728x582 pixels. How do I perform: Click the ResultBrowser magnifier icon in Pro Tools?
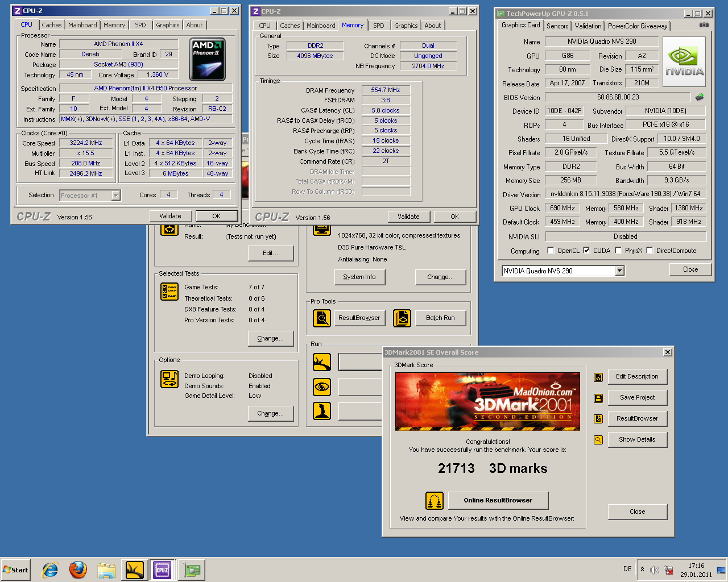tap(322, 318)
